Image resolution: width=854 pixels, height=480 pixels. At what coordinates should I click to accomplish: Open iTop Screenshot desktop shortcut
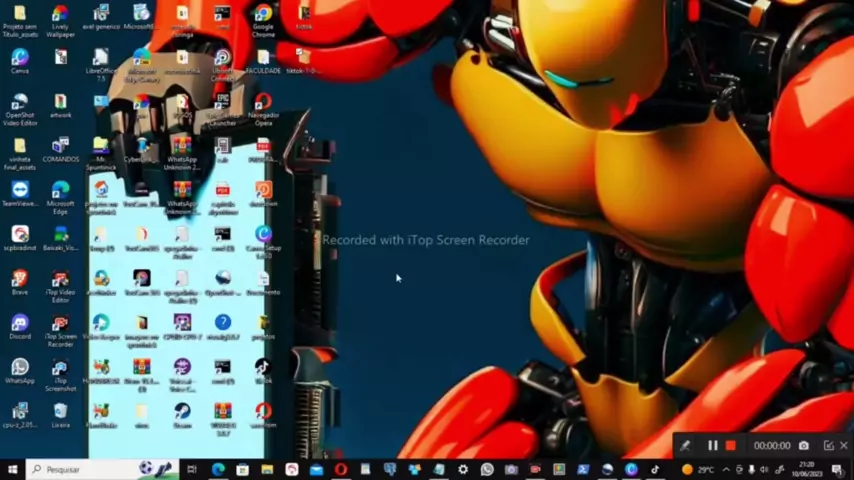pos(60,376)
